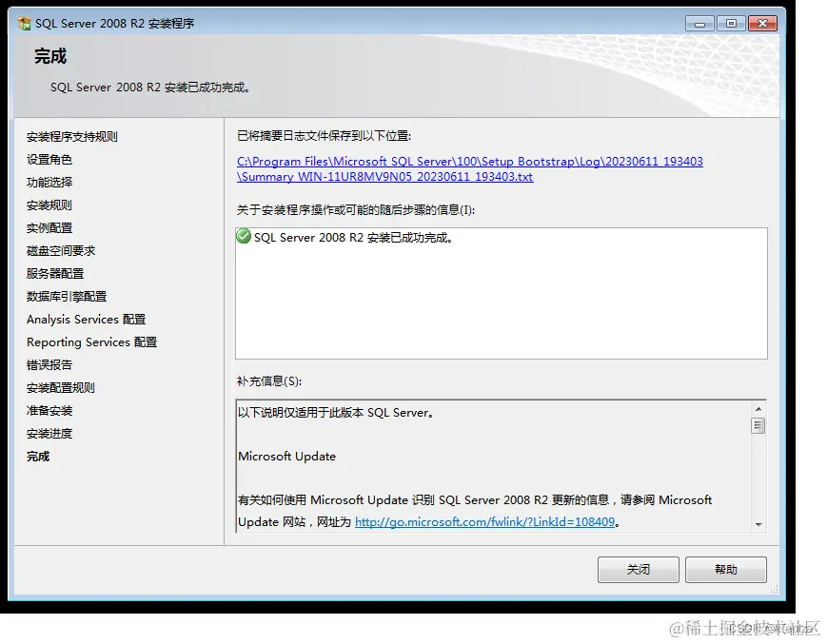Click the status message SQL Server 2008 R2 安装已成功完成 in list
The width and height of the screenshot is (827, 644).
(353, 238)
